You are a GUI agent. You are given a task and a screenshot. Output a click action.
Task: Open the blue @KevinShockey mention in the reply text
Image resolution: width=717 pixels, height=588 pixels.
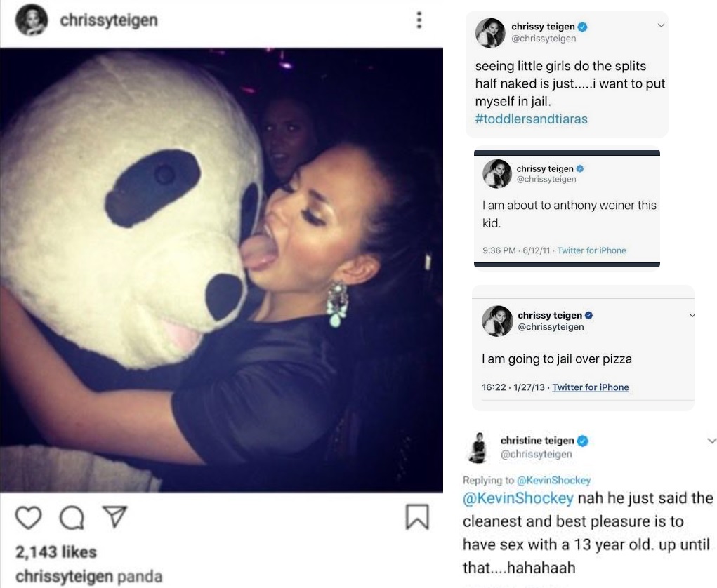pyautogui.click(x=518, y=498)
